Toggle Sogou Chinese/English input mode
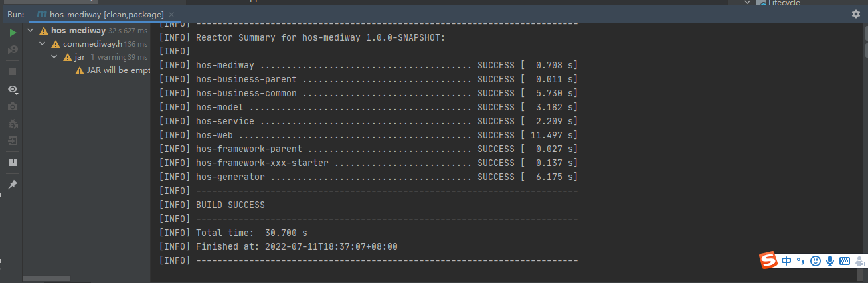868x283 pixels. point(786,261)
